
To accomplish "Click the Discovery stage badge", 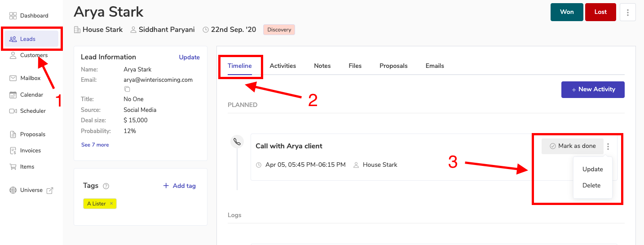I will click(279, 30).
